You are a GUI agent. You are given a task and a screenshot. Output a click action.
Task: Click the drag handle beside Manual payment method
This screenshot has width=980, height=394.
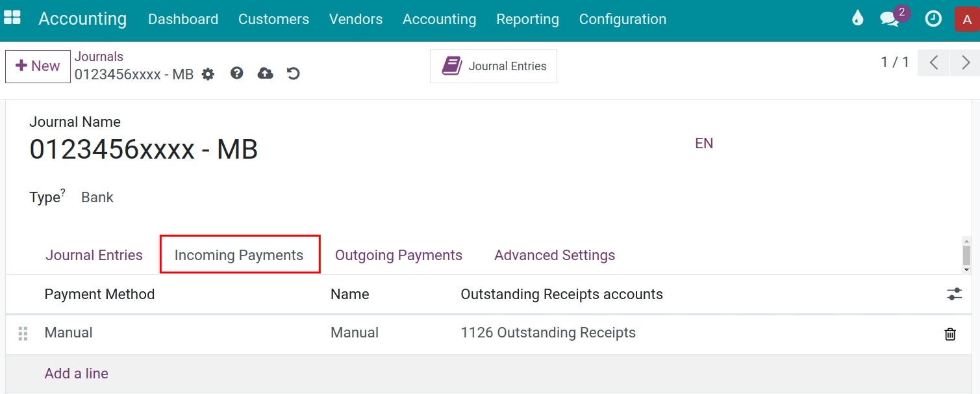click(x=23, y=333)
